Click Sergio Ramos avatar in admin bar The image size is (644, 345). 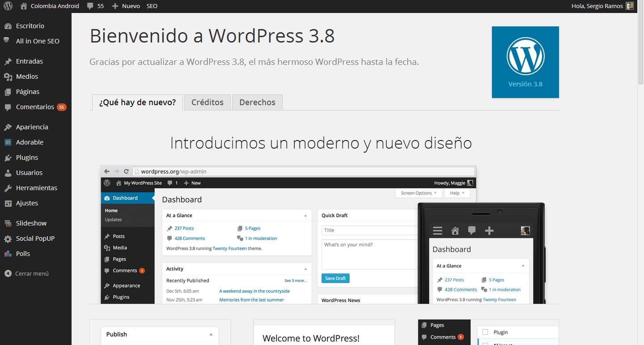[x=630, y=6]
